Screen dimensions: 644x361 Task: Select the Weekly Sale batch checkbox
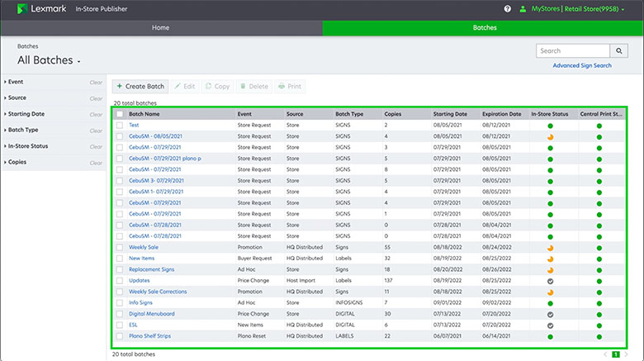point(120,247)
